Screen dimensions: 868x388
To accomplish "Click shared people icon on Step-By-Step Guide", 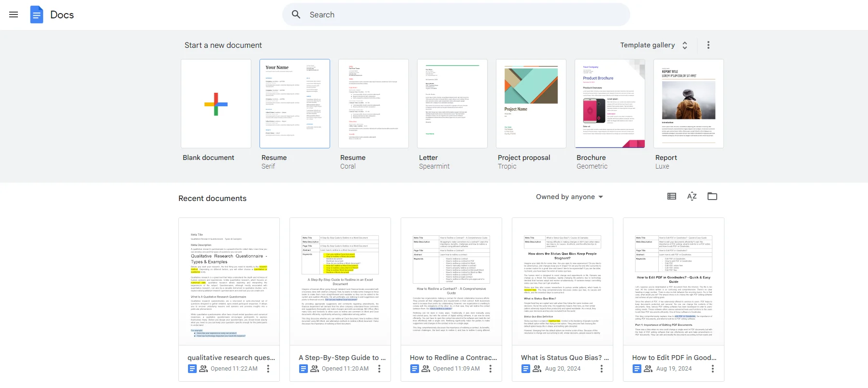I will (315, 369).
